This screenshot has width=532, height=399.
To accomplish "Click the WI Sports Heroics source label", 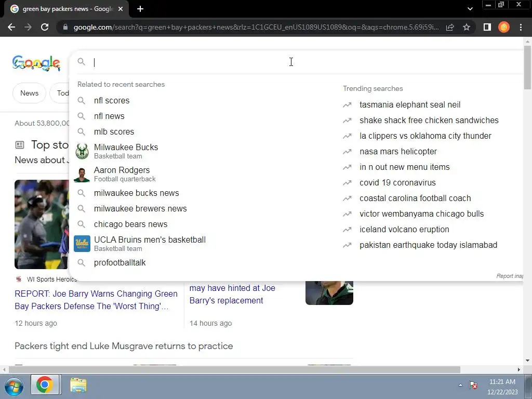I will 52,279.
